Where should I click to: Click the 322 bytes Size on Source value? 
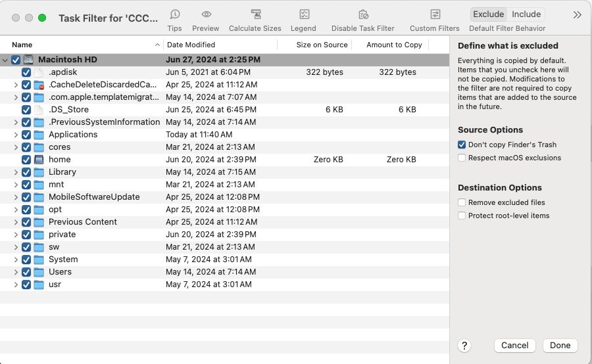point(324,72)
